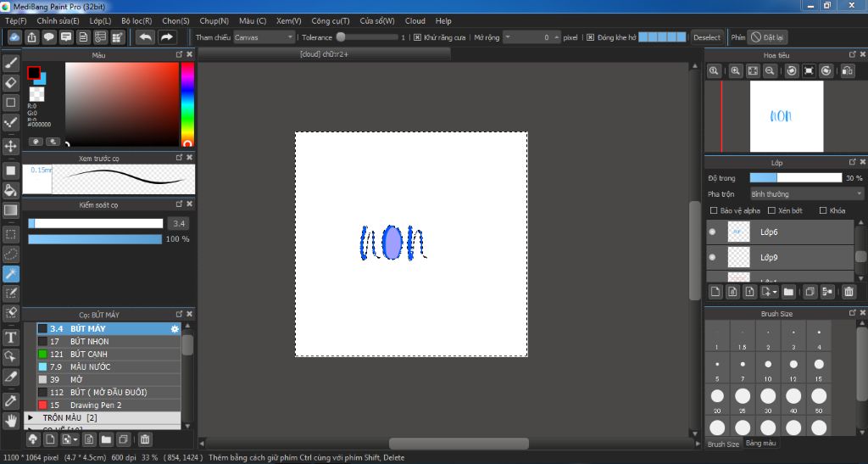
Task: Click the Redo arrow in top toolbar
Action: pyautogui.click(x=166, y=37)
